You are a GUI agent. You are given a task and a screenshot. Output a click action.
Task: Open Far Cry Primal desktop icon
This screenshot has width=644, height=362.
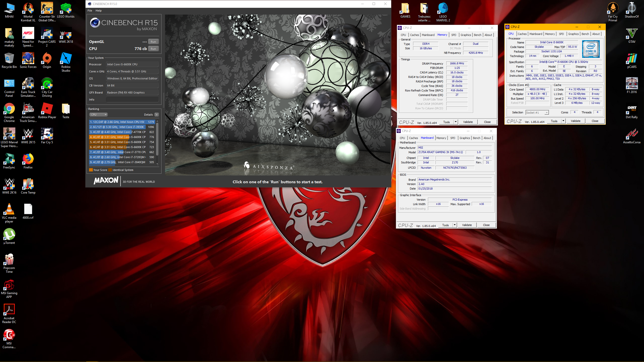(x=613, y=12)
